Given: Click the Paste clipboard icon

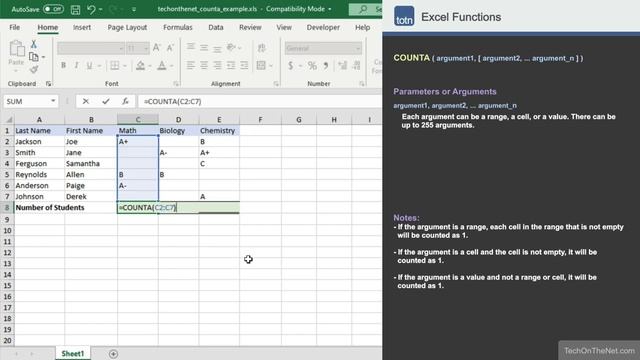Looking at the screenshot, I should coord(17,49).
